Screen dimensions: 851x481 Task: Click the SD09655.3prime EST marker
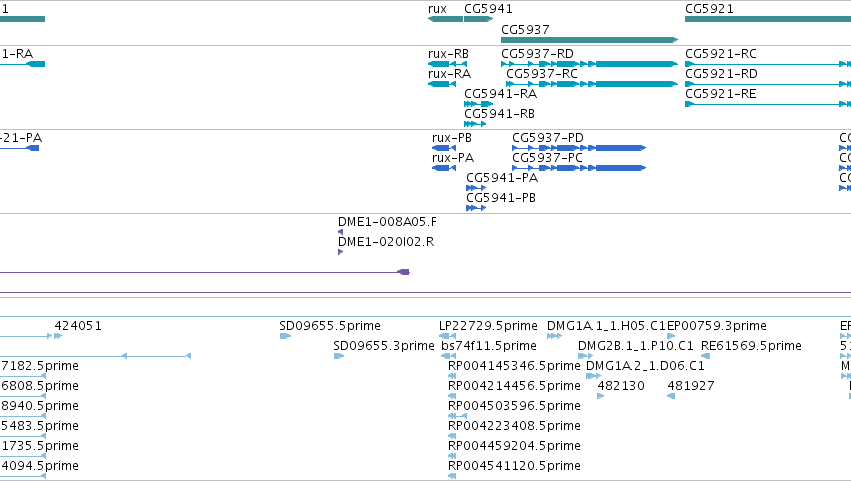[339, 357]
